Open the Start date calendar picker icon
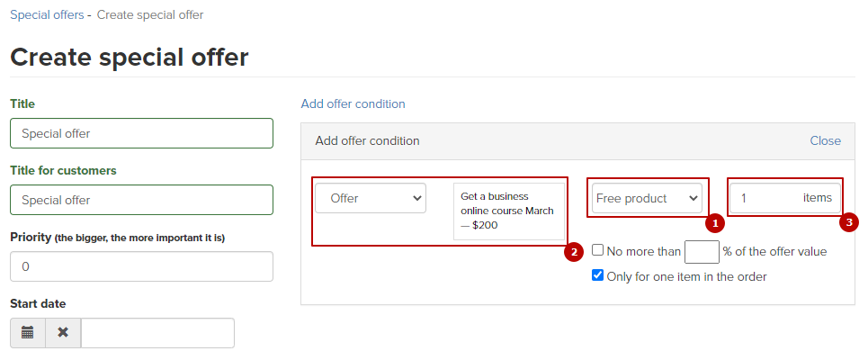 [x=28, y=333]
